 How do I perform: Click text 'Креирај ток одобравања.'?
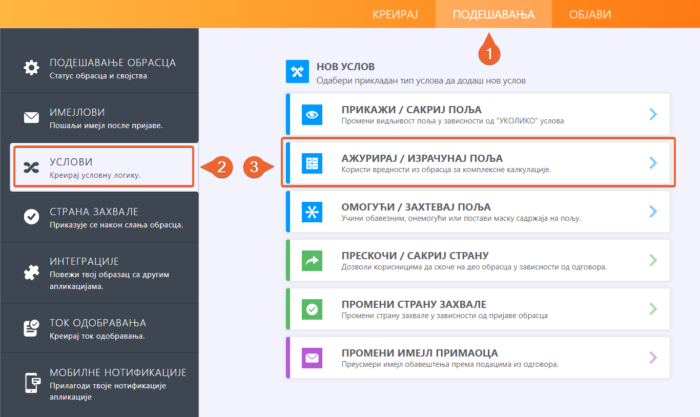(97, 336)
